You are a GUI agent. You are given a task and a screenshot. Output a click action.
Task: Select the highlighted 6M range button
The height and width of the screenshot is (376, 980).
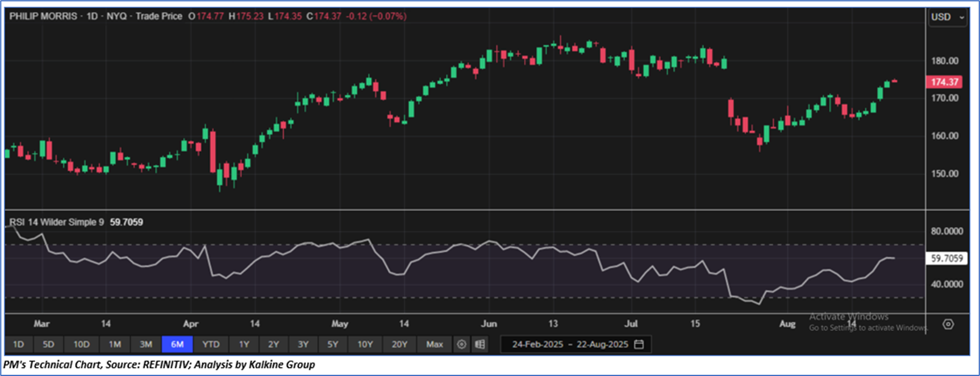(x=177, y=344)
